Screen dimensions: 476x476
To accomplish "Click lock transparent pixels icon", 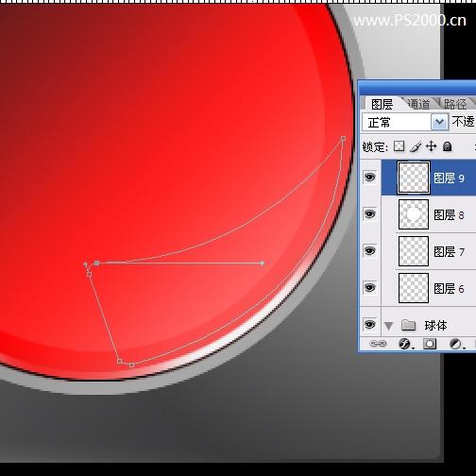I will tap(399, 146).
